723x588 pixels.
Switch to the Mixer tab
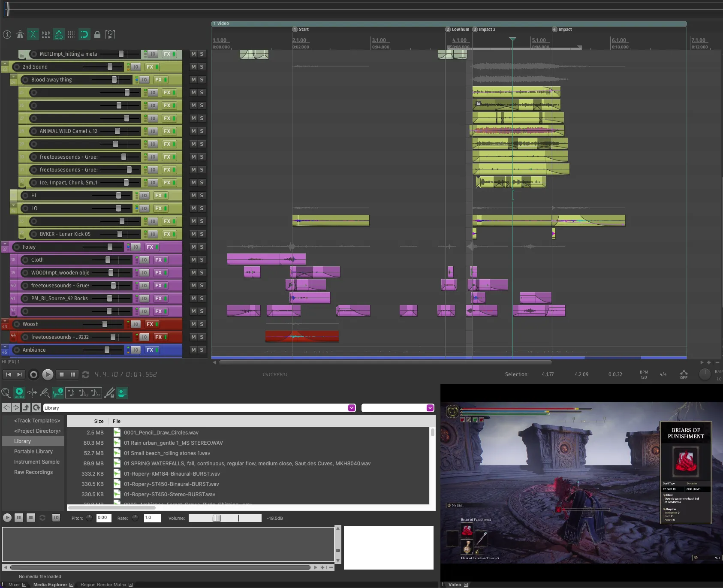(14, 585)
